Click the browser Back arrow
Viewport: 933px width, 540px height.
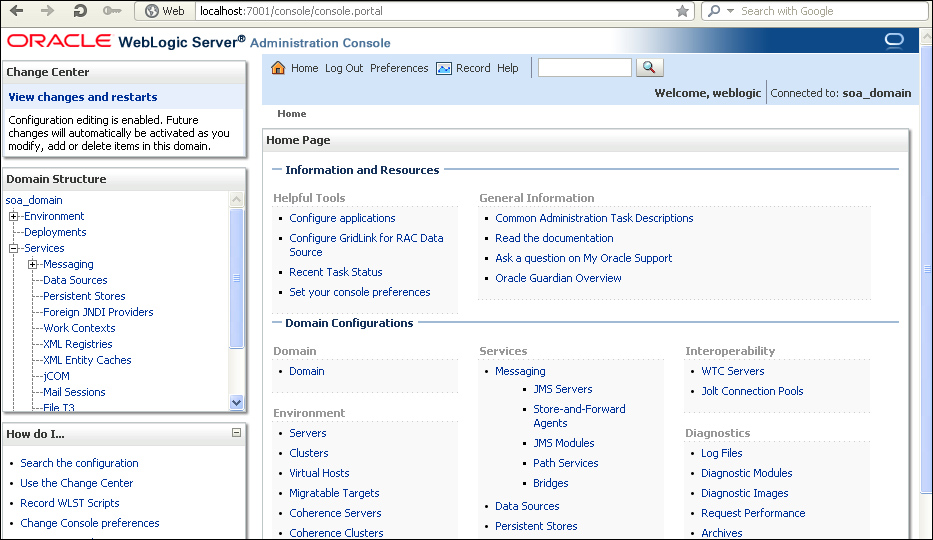(17, 10)
